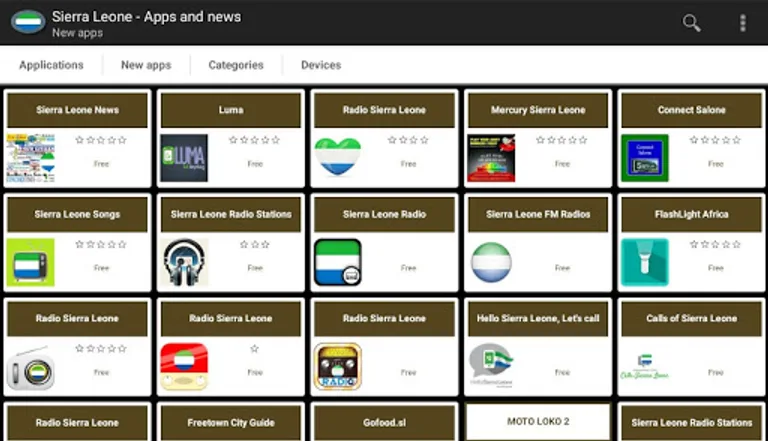768x441 pixels.
Task: Select the Luma title banner
Action: tap(231, 110)
